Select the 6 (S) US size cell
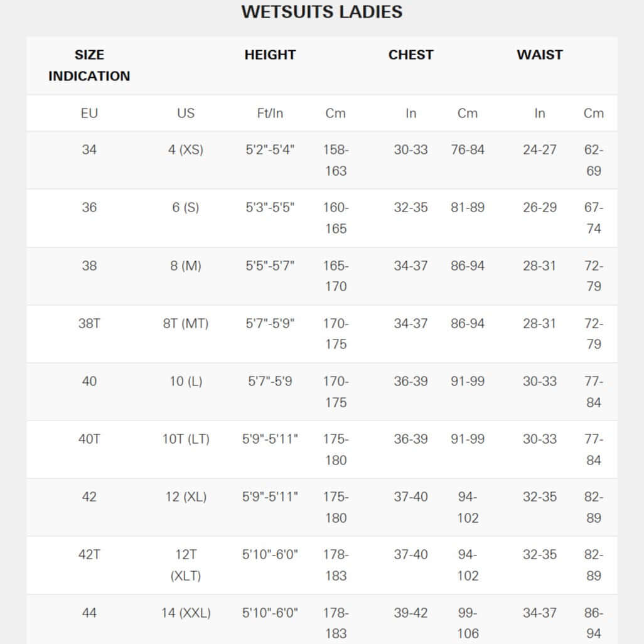The width and height of the screenshot is (644, 644). click(186, 208)
